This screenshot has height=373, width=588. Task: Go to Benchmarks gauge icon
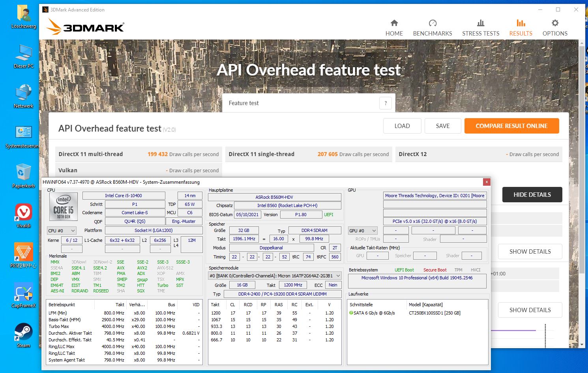click(433, 23)
